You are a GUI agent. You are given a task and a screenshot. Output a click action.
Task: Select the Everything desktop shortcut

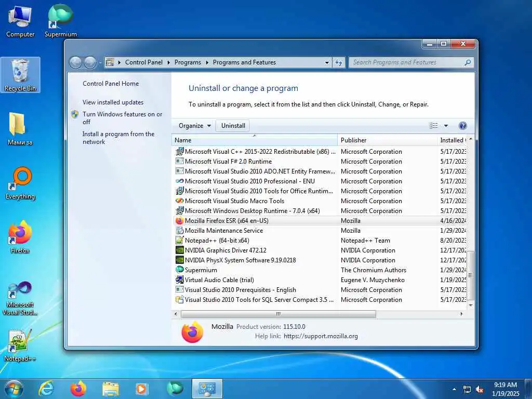20,183
